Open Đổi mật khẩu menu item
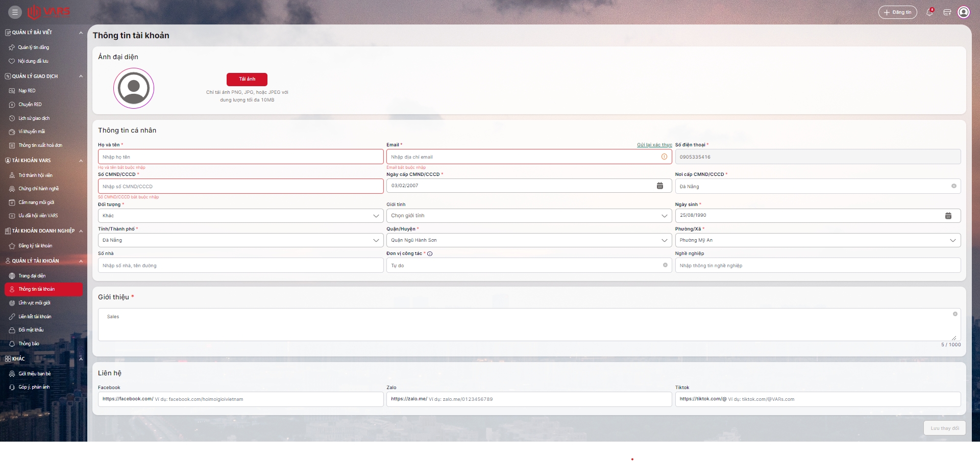The height and width of the screenshot is (461, 980). (31, 330)
